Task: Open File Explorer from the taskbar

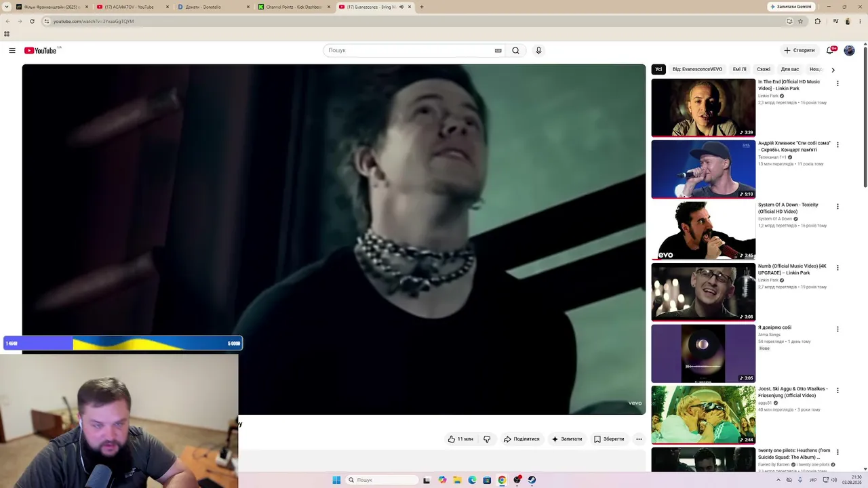Action: click(457, 480)
